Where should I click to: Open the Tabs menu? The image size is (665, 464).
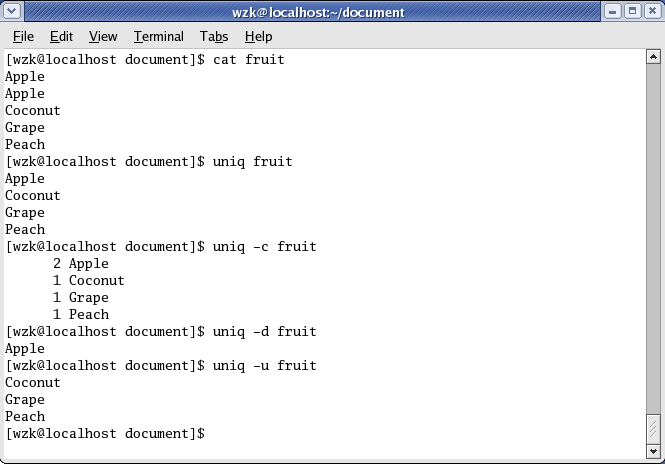[x=214, y=36]
